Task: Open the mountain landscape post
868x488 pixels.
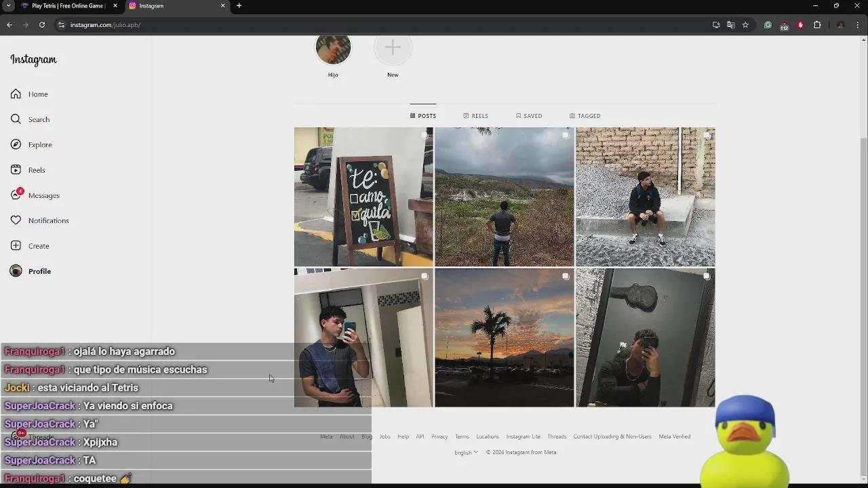Action: (x=505, y=197)
